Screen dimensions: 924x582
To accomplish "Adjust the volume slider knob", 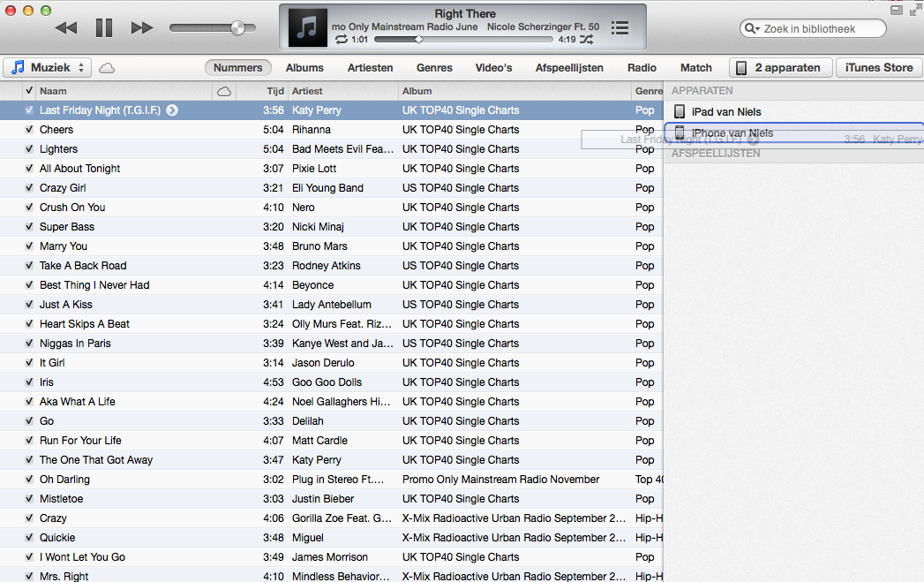I will 238,27.
